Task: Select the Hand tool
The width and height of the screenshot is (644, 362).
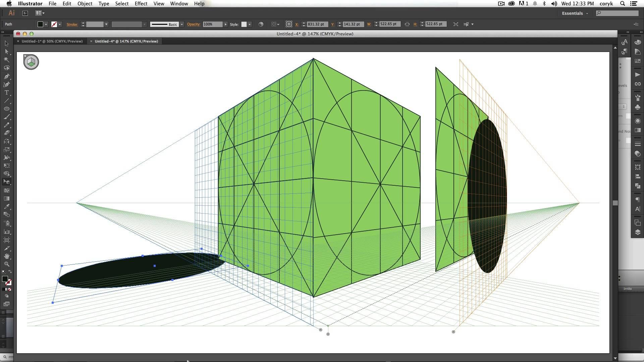Action: point(6,256)
